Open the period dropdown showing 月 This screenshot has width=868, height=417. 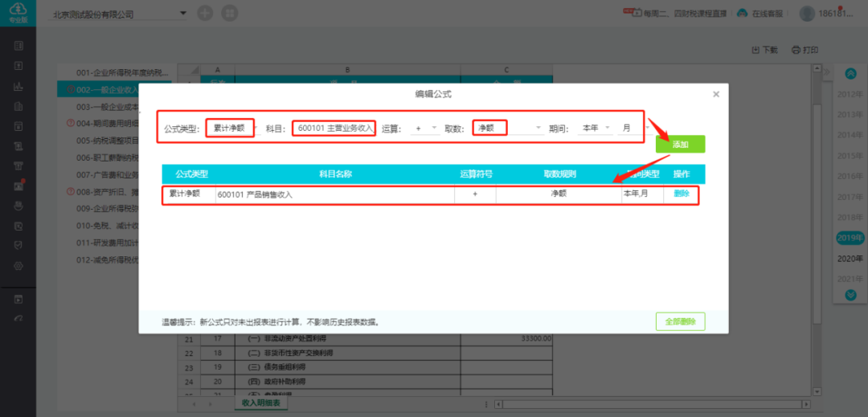click(x=634, y=129)
